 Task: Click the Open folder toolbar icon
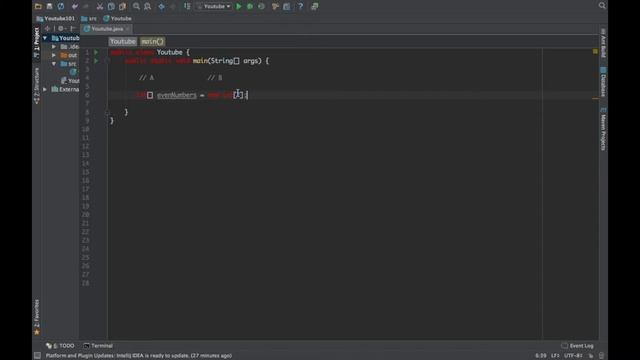(38, 6)
